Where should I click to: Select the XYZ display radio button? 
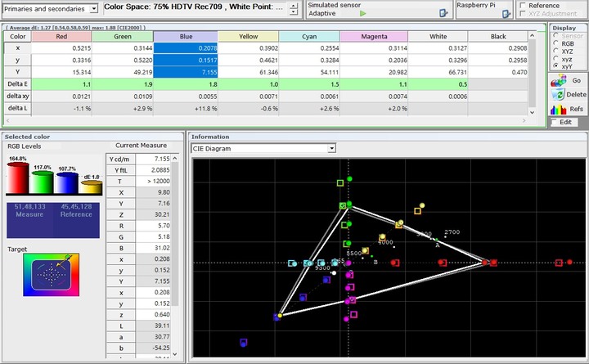[x=555, y=51]
